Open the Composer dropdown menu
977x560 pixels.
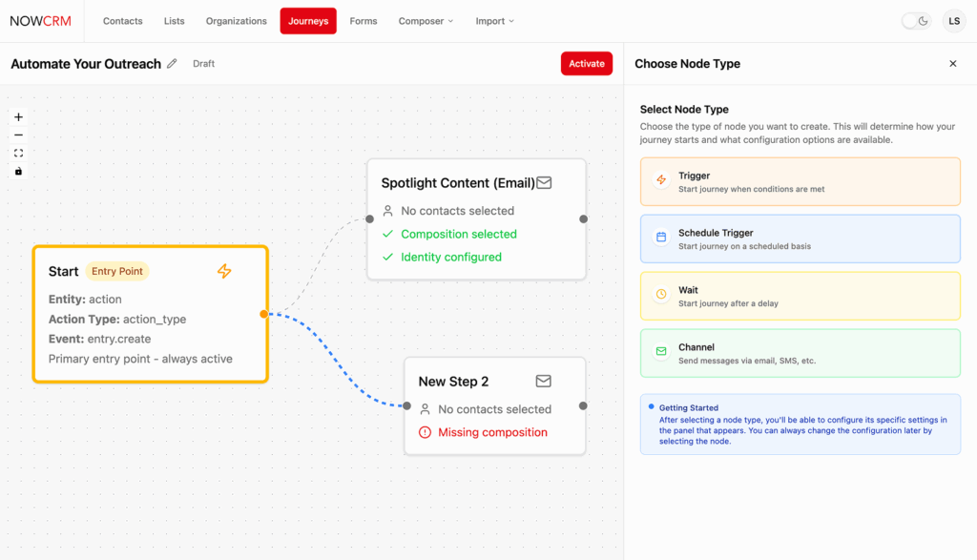point(426,21)
